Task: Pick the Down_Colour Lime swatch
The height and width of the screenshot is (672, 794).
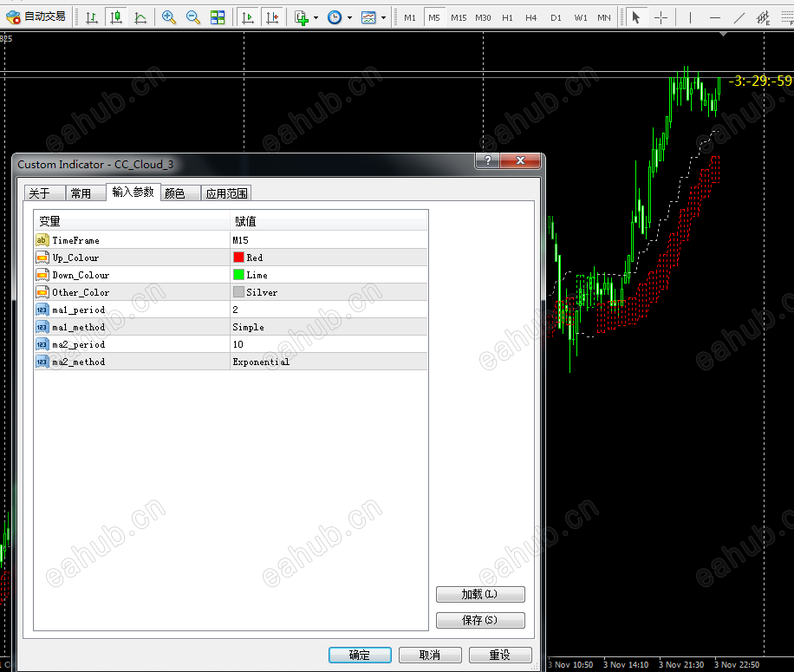Action: (238, 275)
